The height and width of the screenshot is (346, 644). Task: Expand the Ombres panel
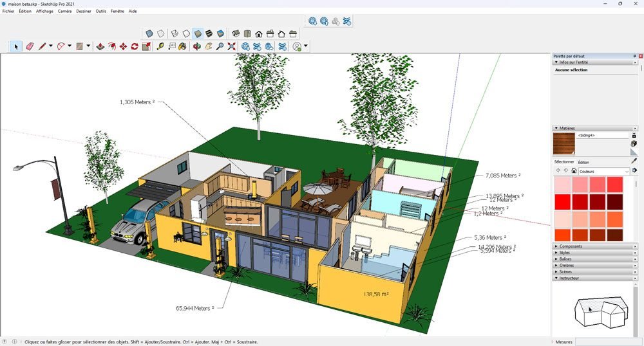[594, 265]
